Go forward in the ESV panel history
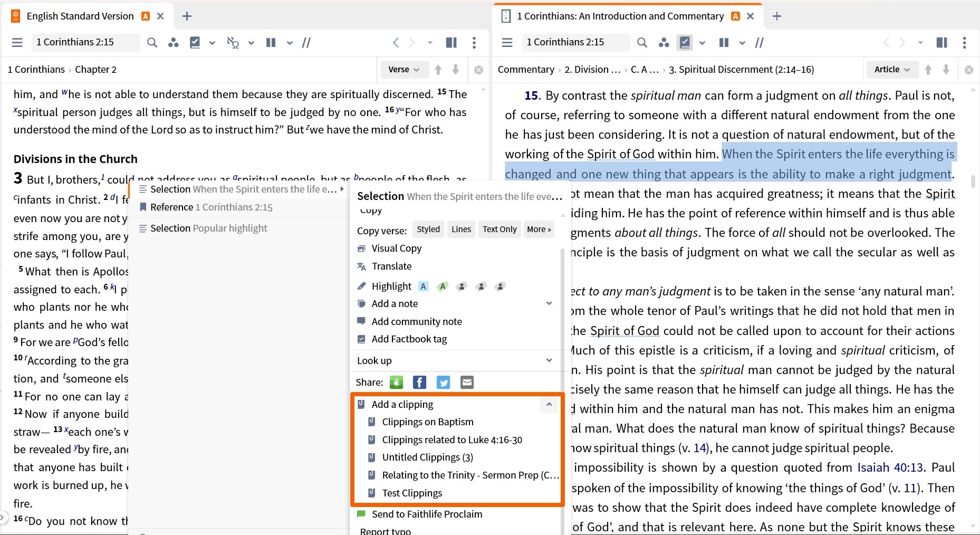The image size is (980, 535). 412,43
